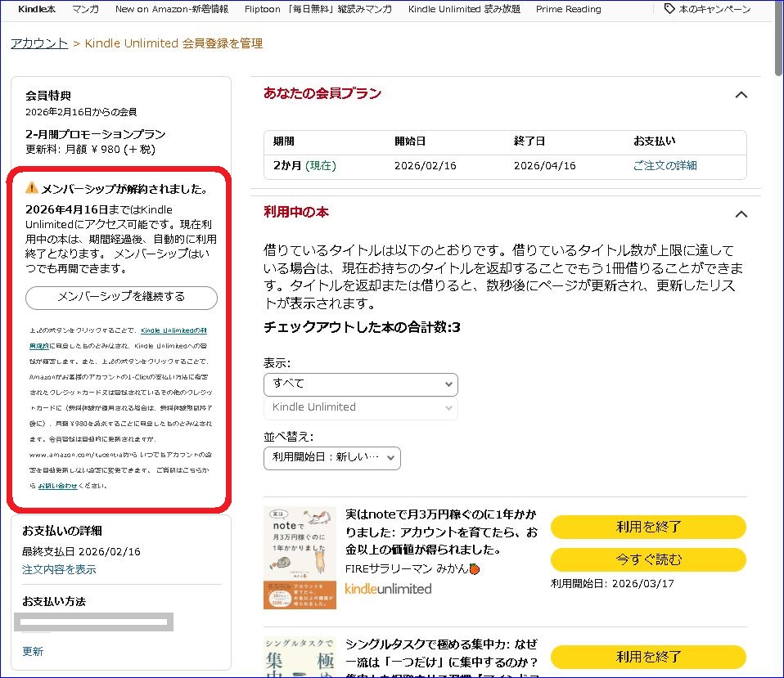Open 注文内容を表示 link
The width and height of the screenshot is (784, 678).
pyautogui.click(x=59, y=569)
